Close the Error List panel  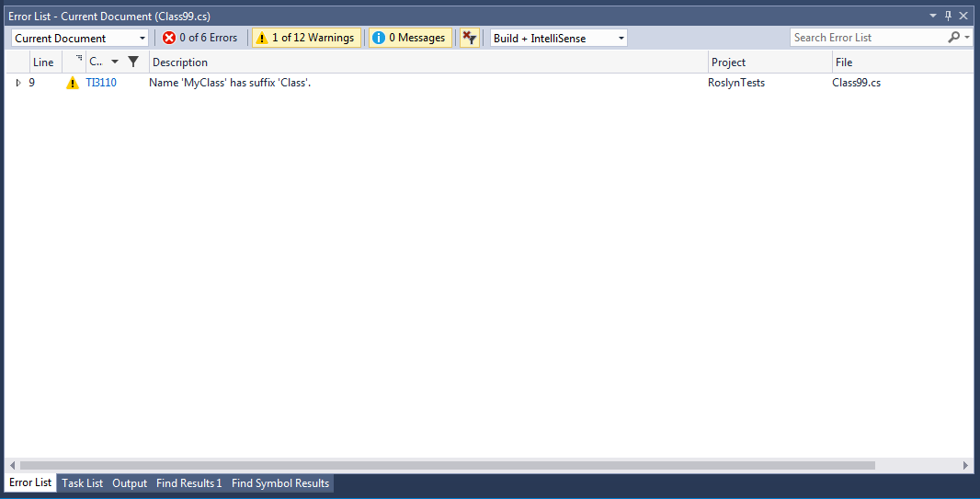click(x=963, y=15)
